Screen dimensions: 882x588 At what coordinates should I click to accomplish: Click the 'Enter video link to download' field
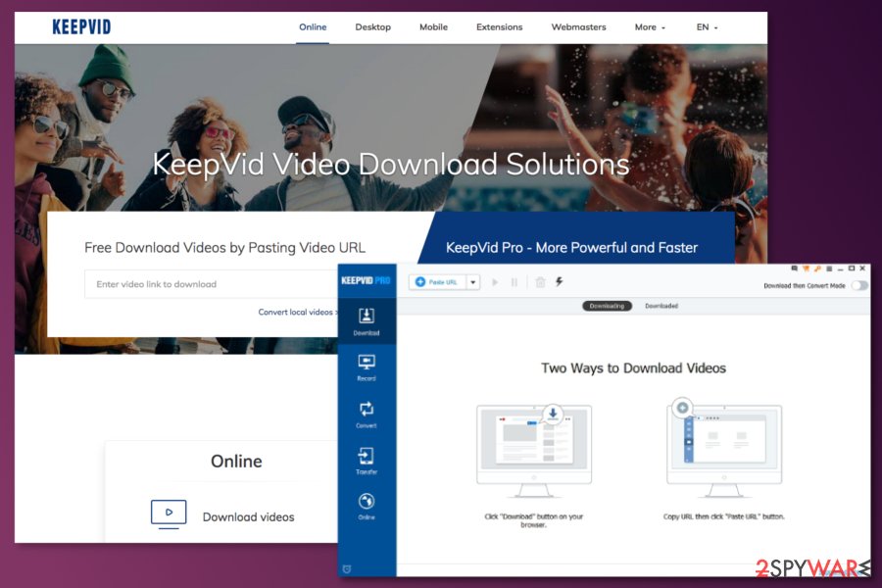point(212,284)
